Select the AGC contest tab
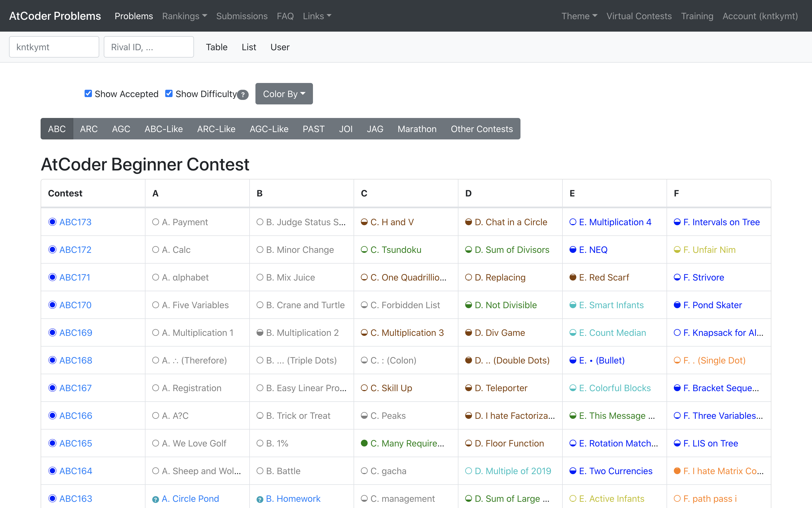The image size is (812, 508). (121, 129)
